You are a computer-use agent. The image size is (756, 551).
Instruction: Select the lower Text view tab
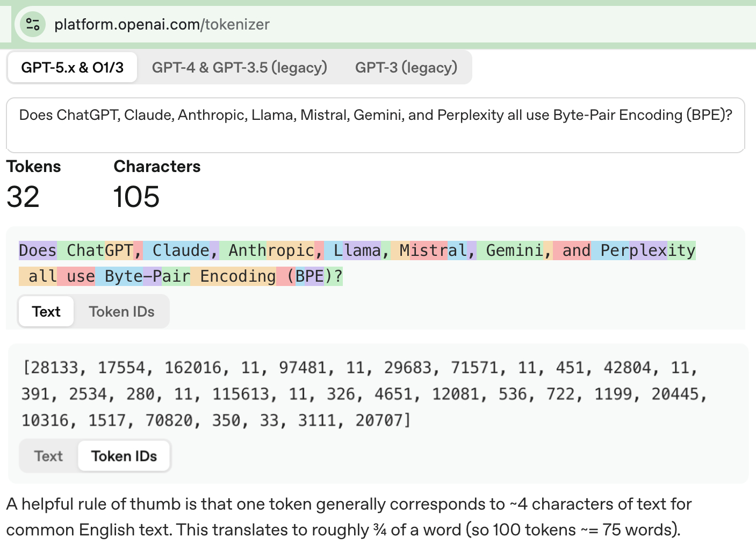48,456
